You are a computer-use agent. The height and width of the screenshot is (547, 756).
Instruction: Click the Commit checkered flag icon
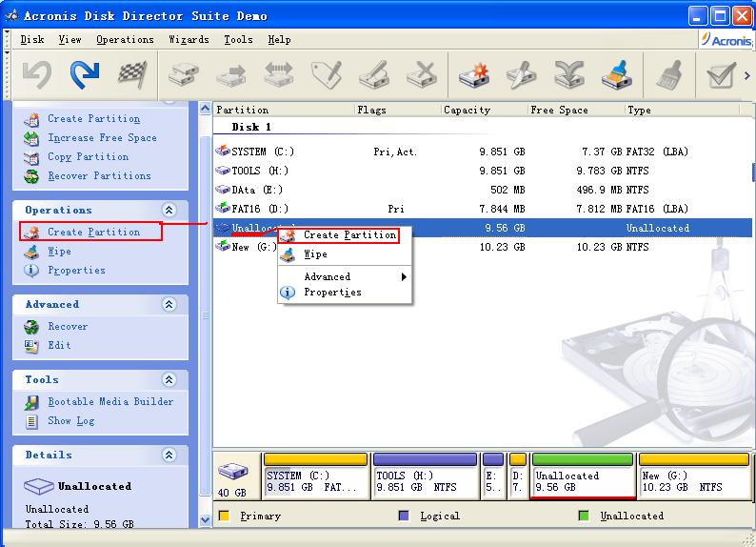click(x=132, y=74)
